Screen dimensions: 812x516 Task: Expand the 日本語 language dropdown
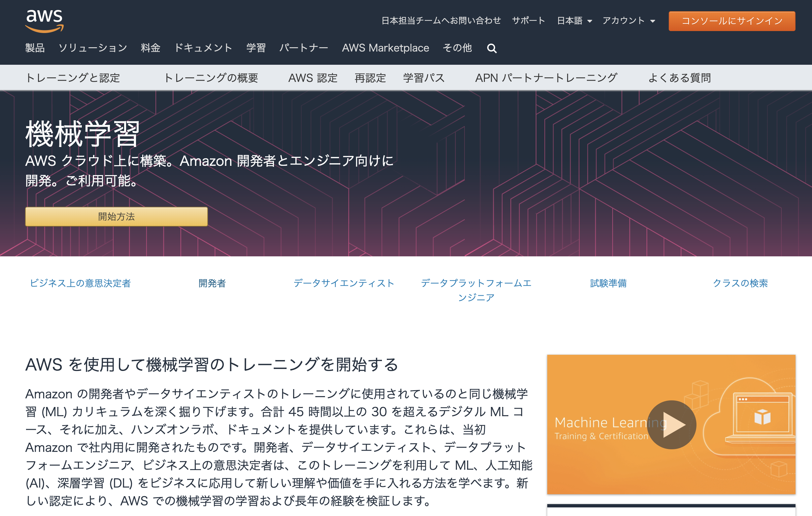click(x=574, y=20)
